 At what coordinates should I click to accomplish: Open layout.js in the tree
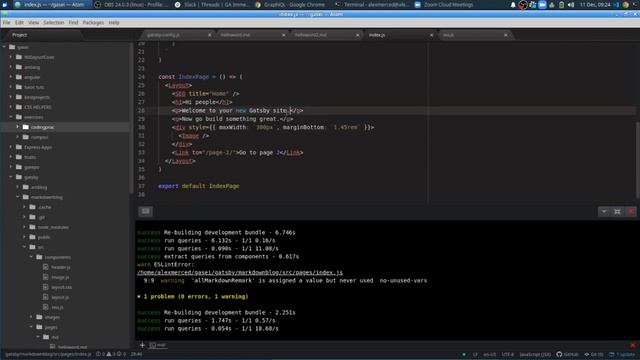click(60, 297)
